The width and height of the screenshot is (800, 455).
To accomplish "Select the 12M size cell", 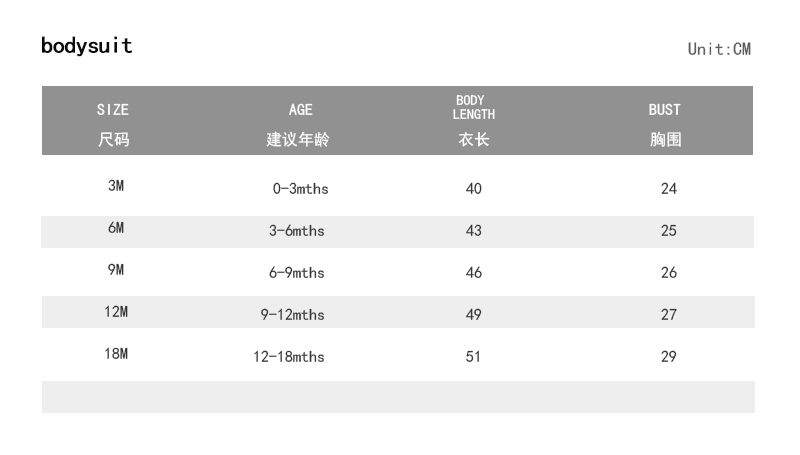I will 116,312.
